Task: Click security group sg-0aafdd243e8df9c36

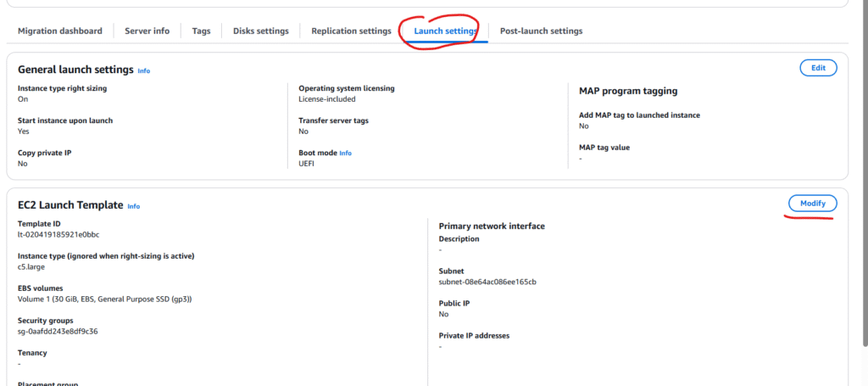Action: coord(58,331)
